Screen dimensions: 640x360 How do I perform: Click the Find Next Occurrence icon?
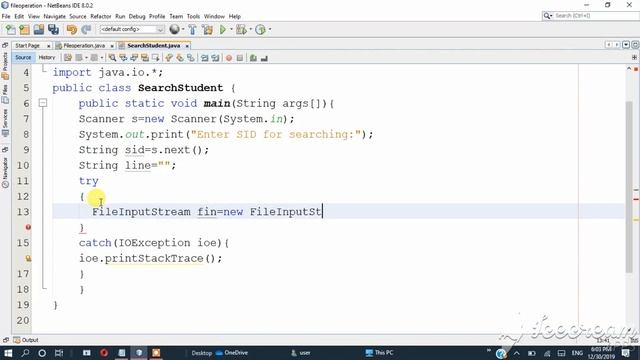point(134,58)
